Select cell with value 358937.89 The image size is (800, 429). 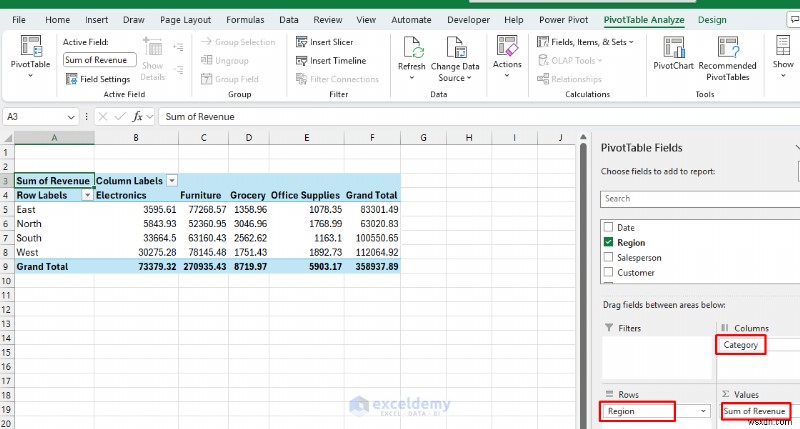click(372, 266)
